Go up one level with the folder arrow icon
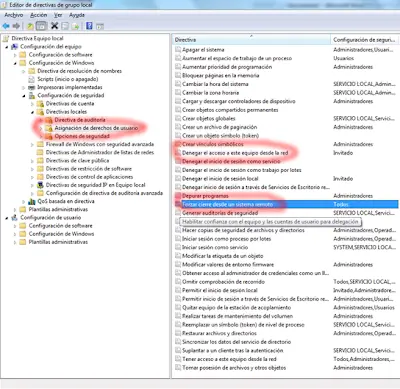The image size is (400, 389). (x=30, y=26)
